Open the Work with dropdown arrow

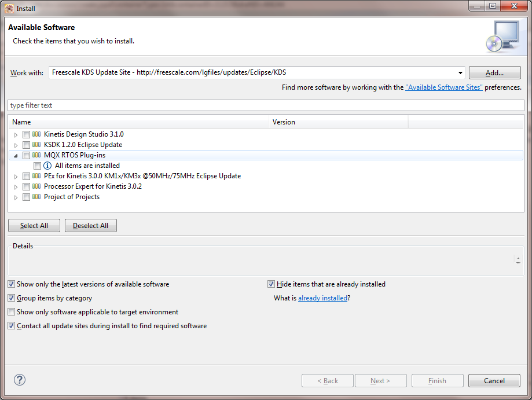(460, 72)
